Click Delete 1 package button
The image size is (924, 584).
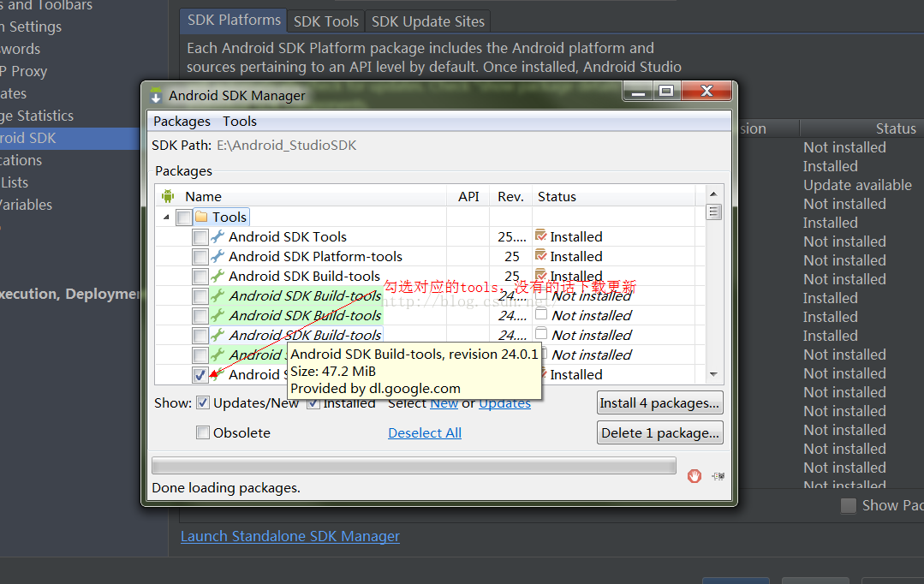[659, 432]
